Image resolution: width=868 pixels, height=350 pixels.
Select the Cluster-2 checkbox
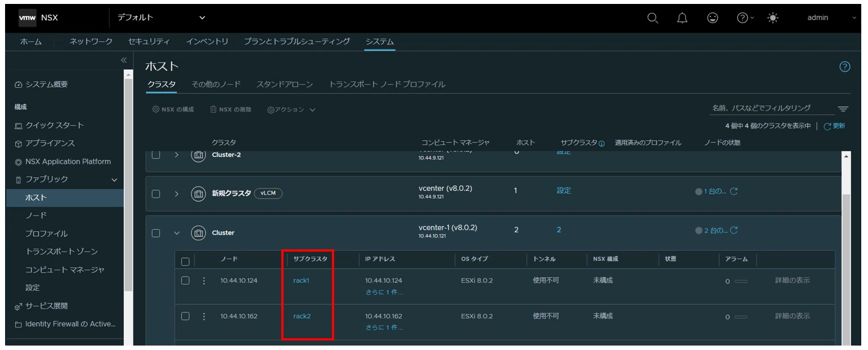pyautogui.click(x=156, y=155)
